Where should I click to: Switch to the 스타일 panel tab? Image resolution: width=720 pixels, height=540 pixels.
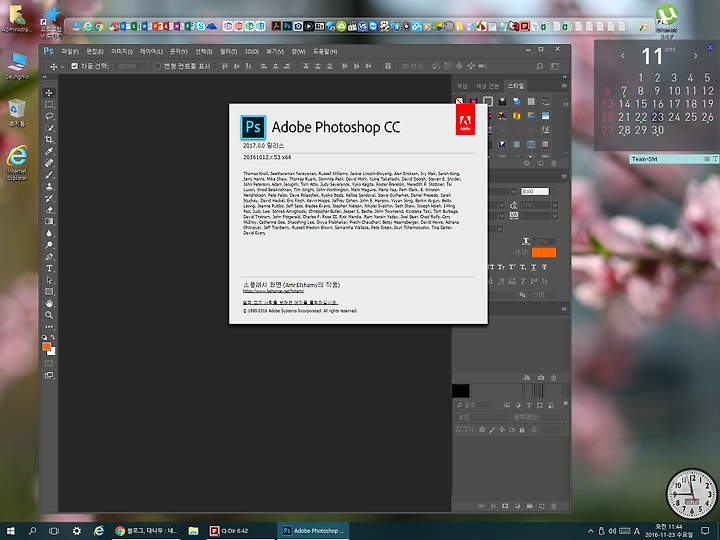tap(515, 86)
